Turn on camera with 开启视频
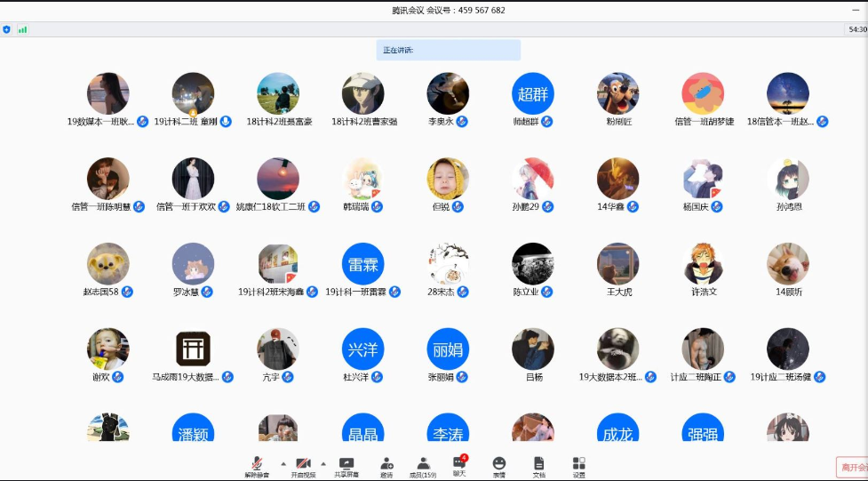This screenshot has width=868, height=481. coord(303,467)
